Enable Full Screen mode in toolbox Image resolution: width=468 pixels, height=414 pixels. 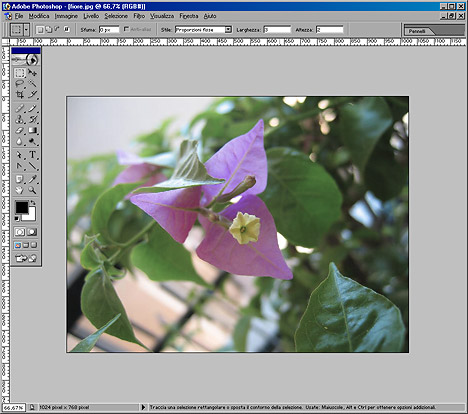tap(34, 245)
